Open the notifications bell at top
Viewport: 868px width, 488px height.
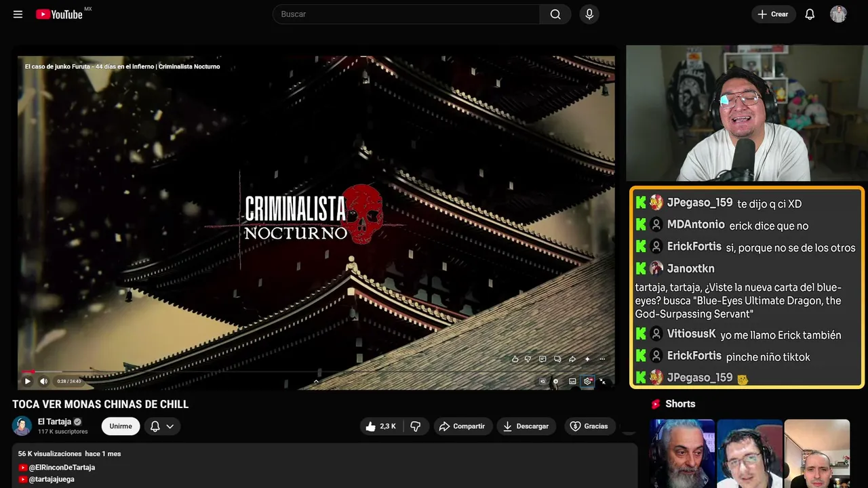(x=810, y=14)
